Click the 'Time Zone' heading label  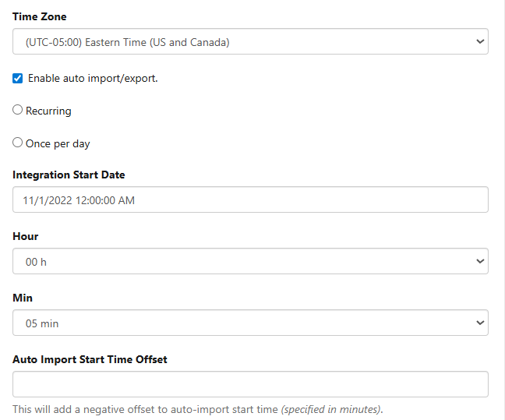(x=39, y=16)
